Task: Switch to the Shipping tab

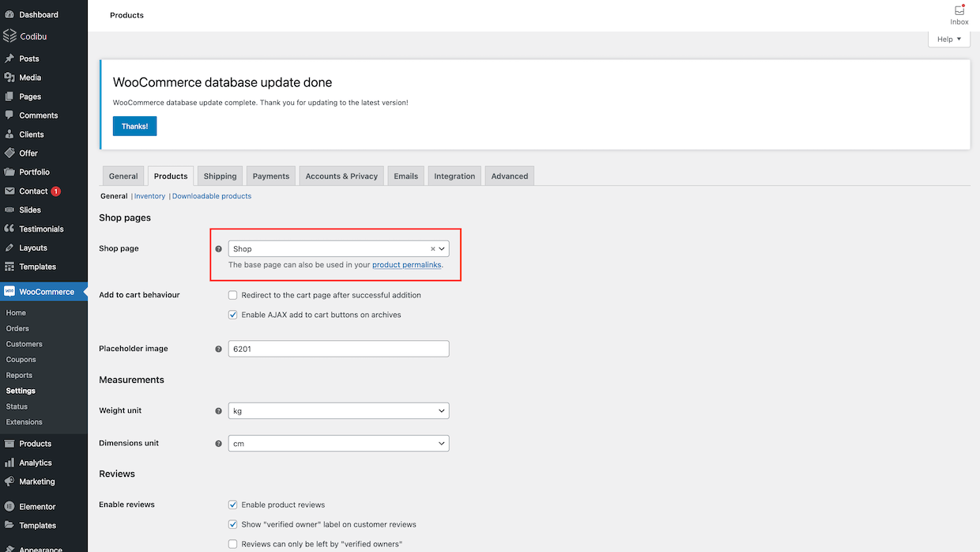Action: tap(220, 176)
